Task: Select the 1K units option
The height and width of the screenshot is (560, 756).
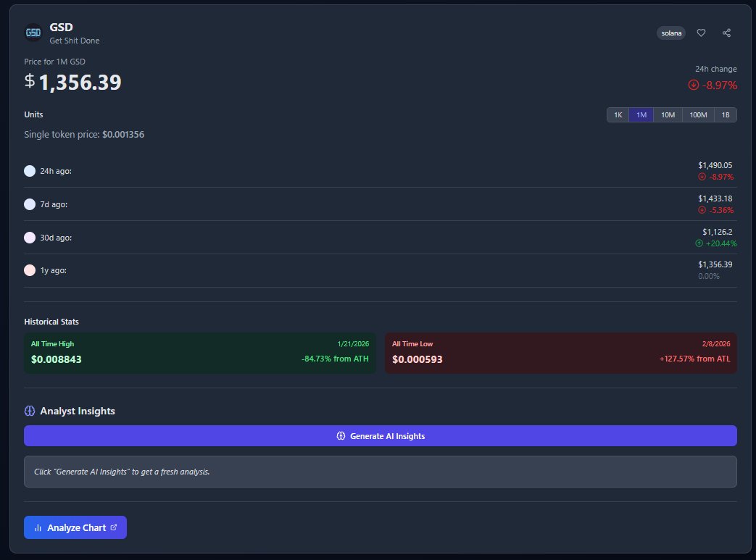Action: click(618, 114)
